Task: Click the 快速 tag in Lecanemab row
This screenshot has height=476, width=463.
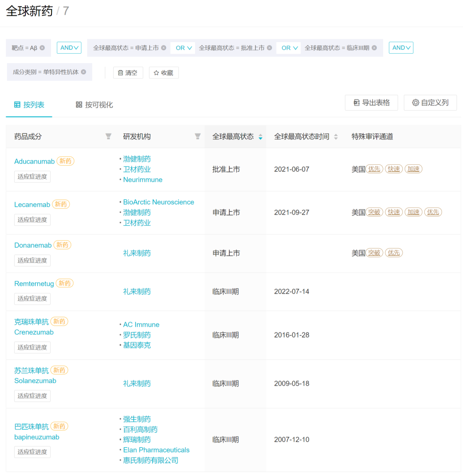Action: pyautogui.click(x=394, y=212)
